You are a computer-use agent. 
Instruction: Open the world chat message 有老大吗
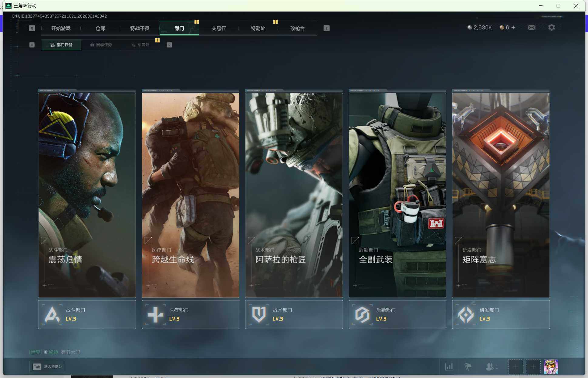click(x=70, y=352)
